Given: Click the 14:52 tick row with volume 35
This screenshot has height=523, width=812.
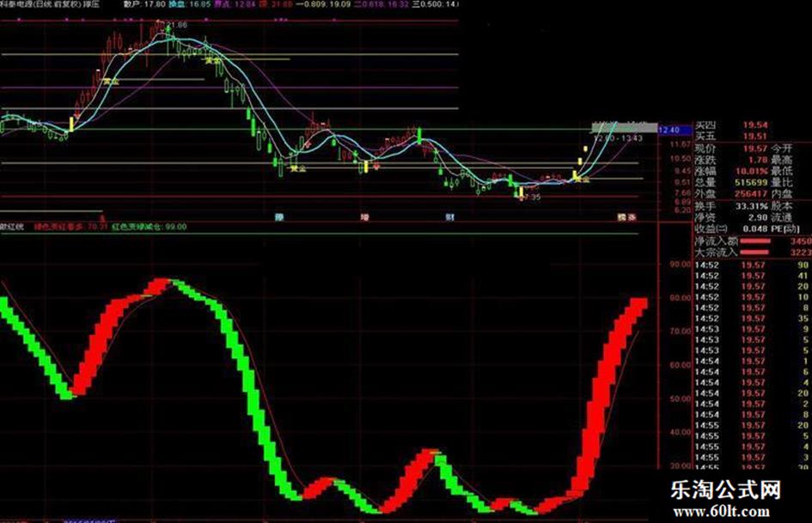Looking at the screenshot, I should pos(752,319).
